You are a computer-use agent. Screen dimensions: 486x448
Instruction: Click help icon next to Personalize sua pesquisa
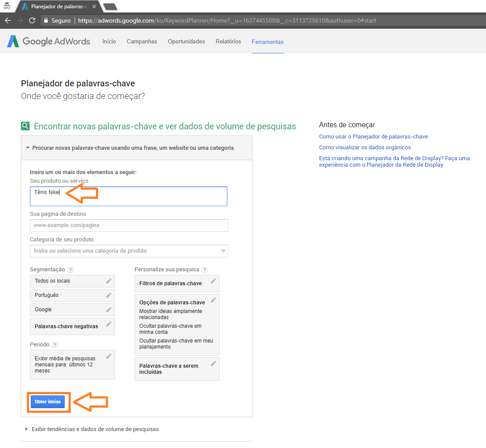tap(204, 270)
